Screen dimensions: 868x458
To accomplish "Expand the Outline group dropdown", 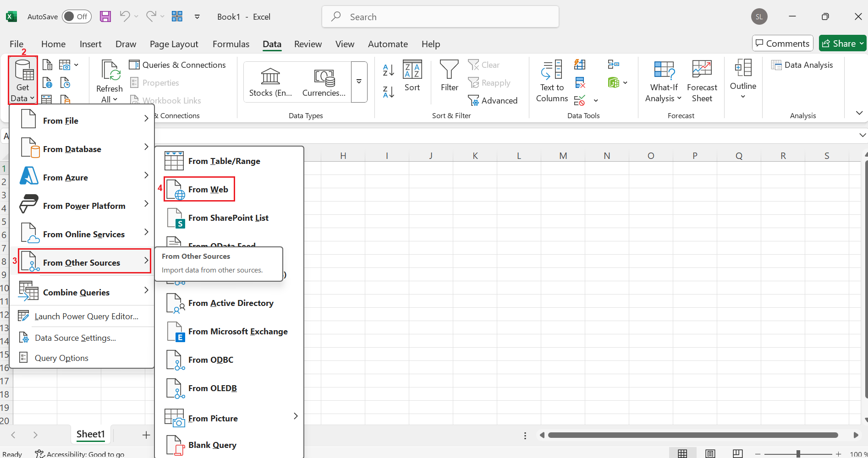I will tap(743, 79).
